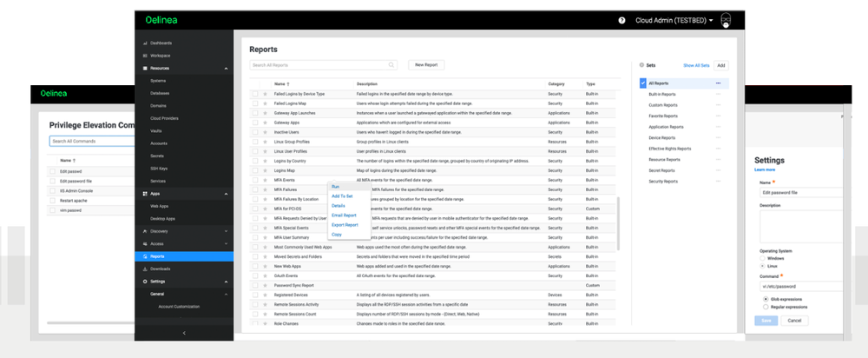The width and height of the screenshot is (868, 358).
Task: Open the Show All Sets link
Action: click(696, 65)
